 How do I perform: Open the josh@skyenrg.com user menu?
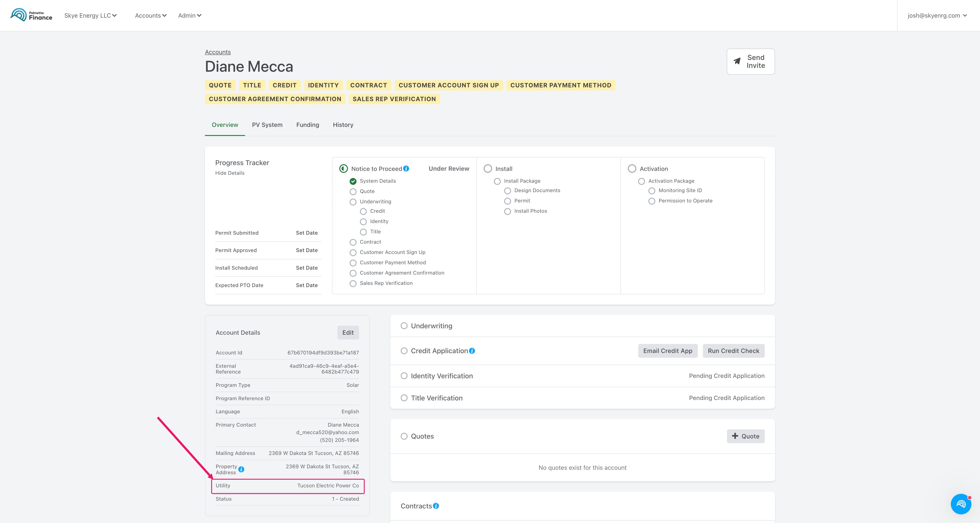point(937,16)
